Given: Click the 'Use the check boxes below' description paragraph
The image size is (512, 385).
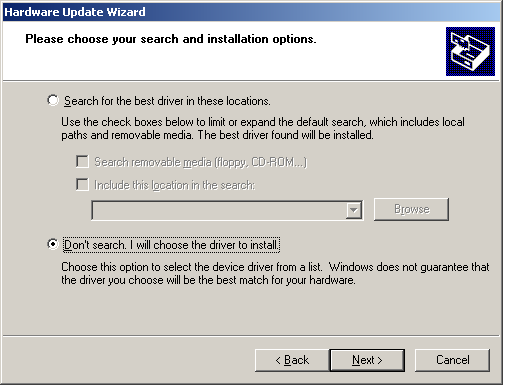Looking at the screenshot, I should pyautogui.click(x=263, y=128).
